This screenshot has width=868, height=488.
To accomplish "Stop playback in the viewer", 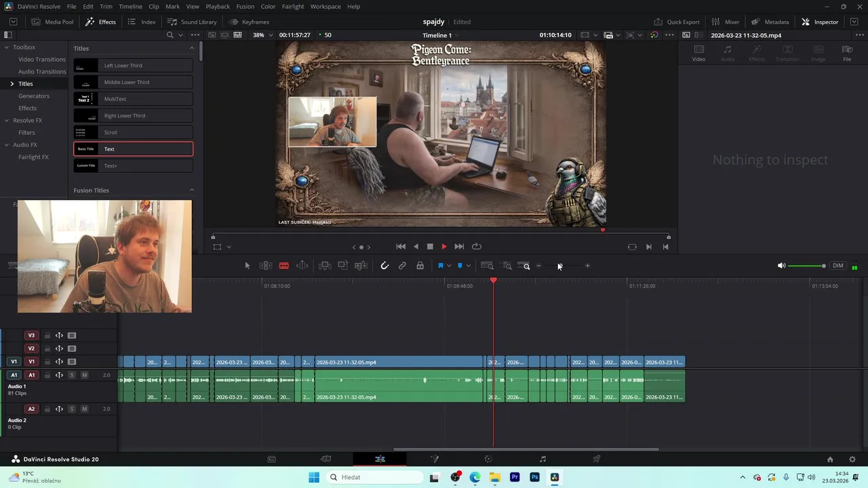I will point(430,247).
